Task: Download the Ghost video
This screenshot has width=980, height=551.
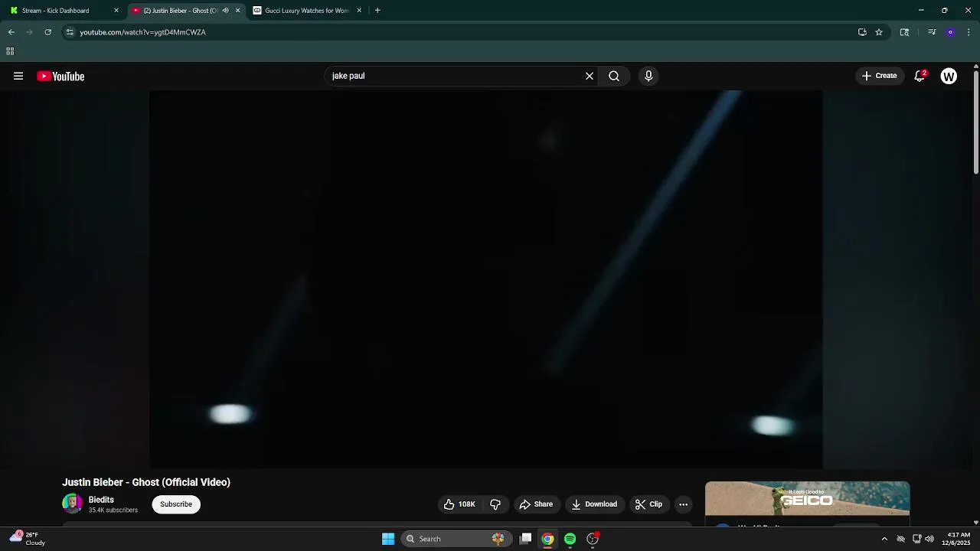Action: tap(594, 504)
